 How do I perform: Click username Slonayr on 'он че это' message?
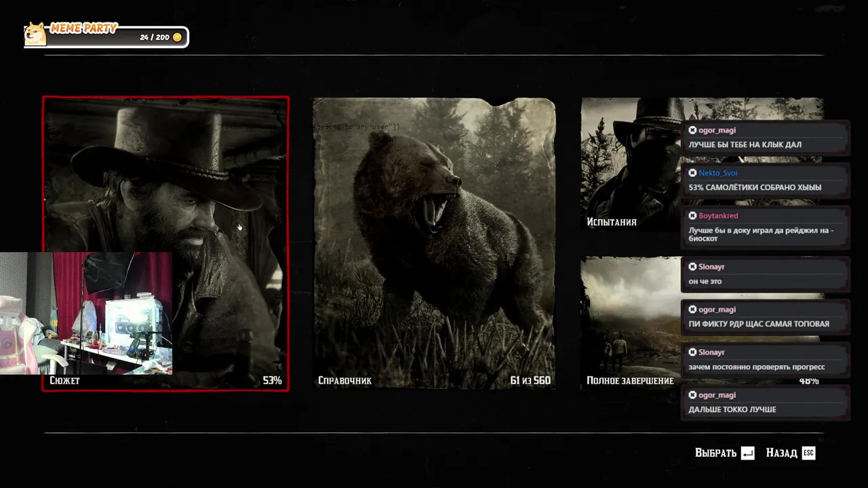click(711, 267)
